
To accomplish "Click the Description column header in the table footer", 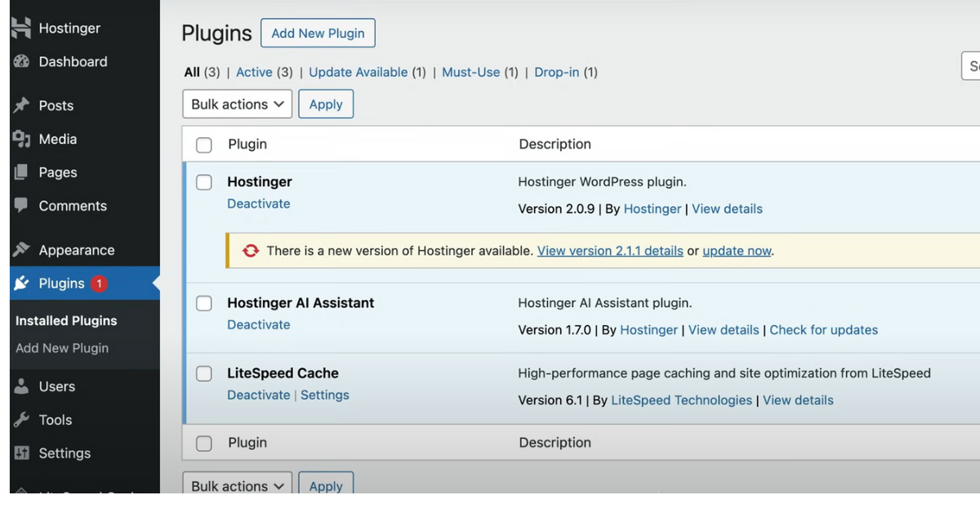I will tap(555, 442).
